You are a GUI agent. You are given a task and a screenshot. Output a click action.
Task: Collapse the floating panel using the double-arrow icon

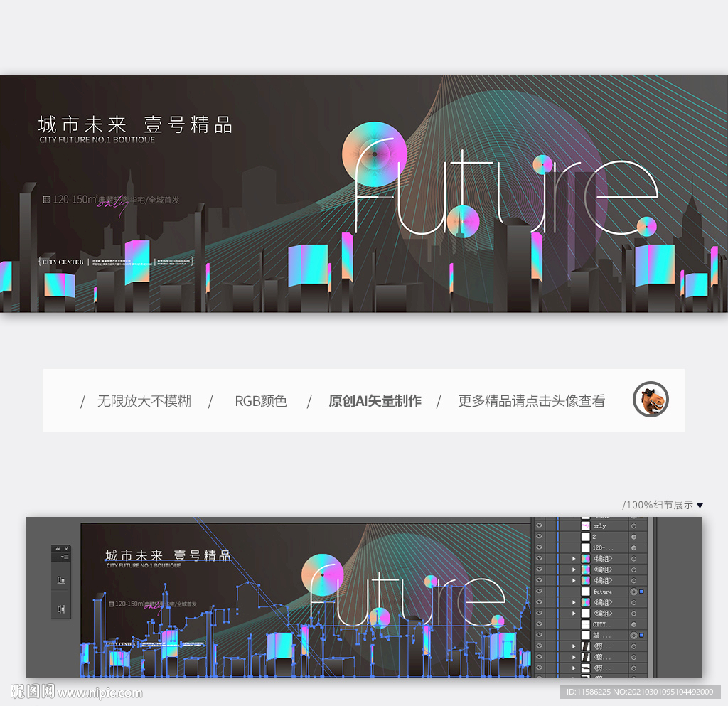tap(58, 549)
